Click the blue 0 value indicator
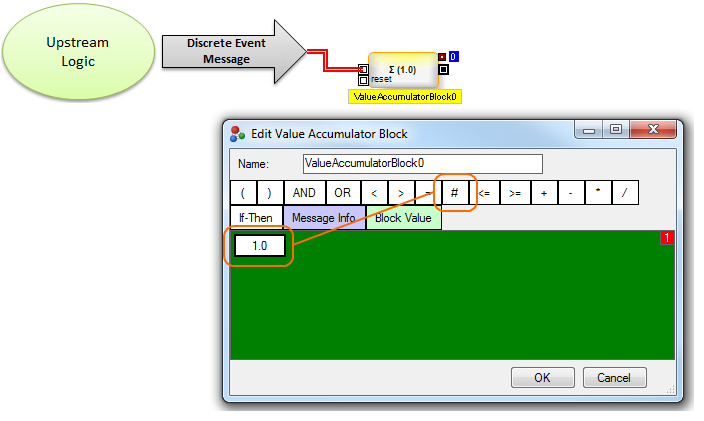704x421 pixels. click(x=453, y=57)
